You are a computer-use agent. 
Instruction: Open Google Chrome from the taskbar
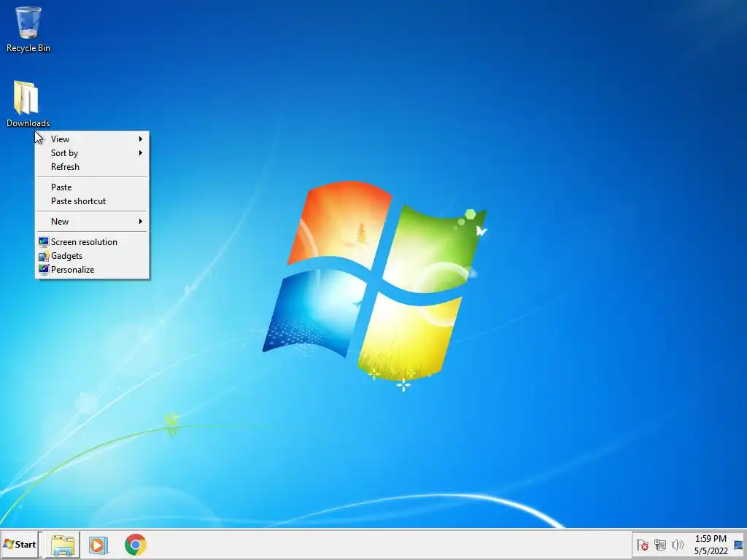[x=135, y=545]
